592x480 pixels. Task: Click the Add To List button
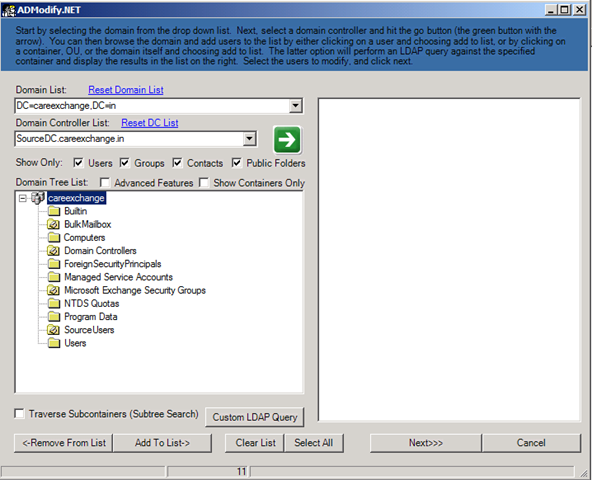[x=162, y=443]
